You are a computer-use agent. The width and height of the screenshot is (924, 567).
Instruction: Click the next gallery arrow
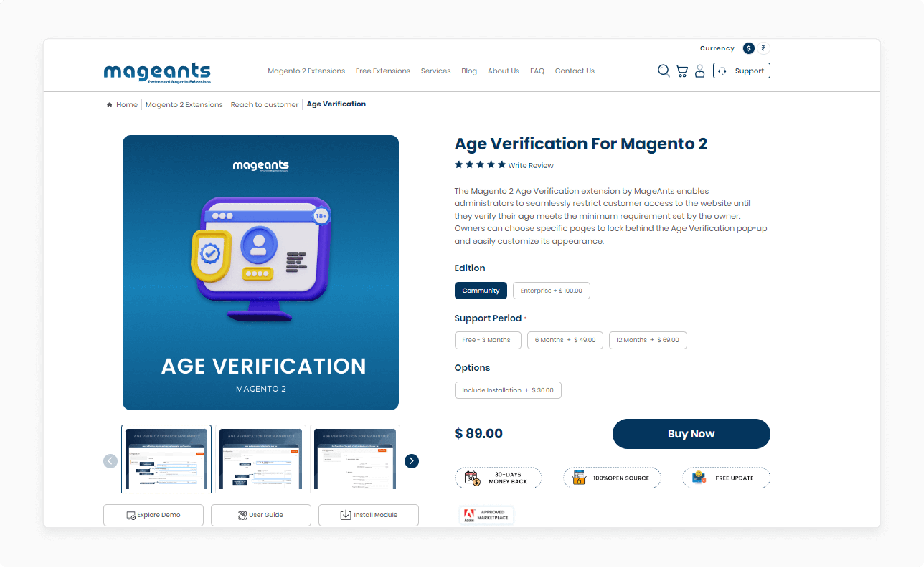pos(411,461)
